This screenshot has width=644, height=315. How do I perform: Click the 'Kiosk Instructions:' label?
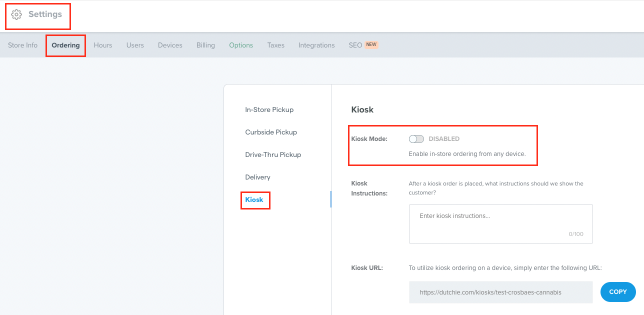tap(369, 188)
